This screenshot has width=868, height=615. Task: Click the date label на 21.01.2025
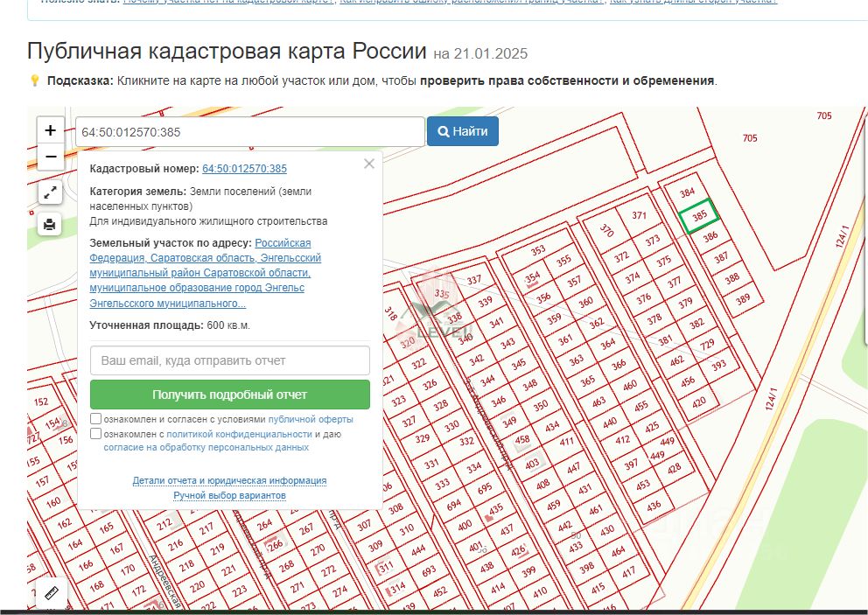pyautogui.click(x=480, y=53)
